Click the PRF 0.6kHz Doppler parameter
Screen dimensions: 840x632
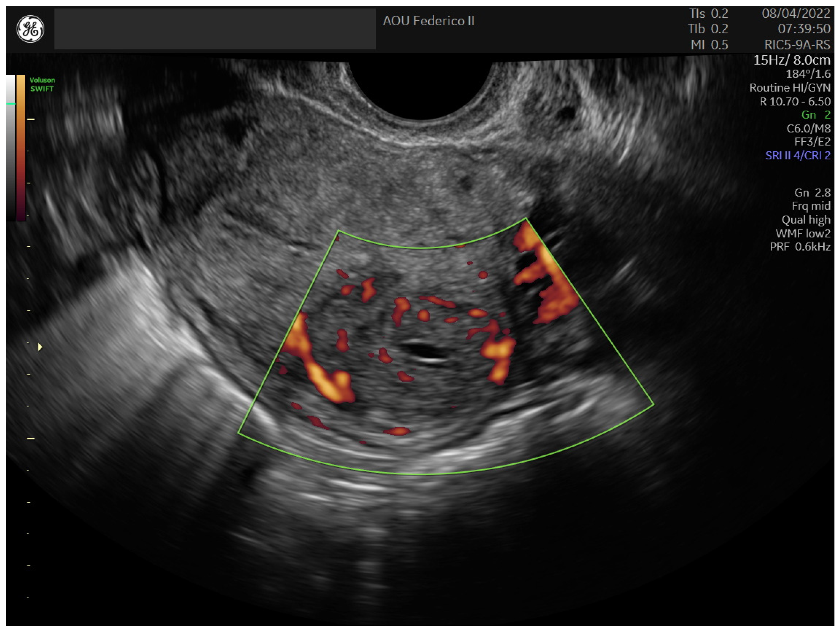[800, 247]
